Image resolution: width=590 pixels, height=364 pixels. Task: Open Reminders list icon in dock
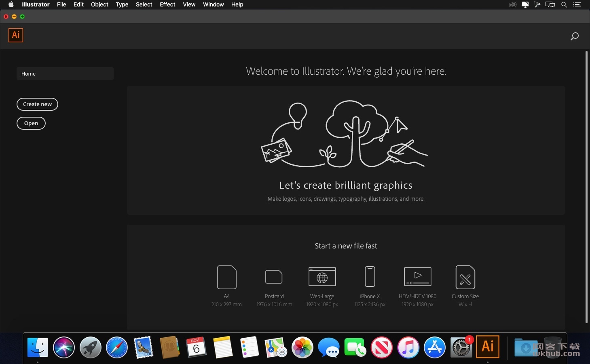pos(249,347)
